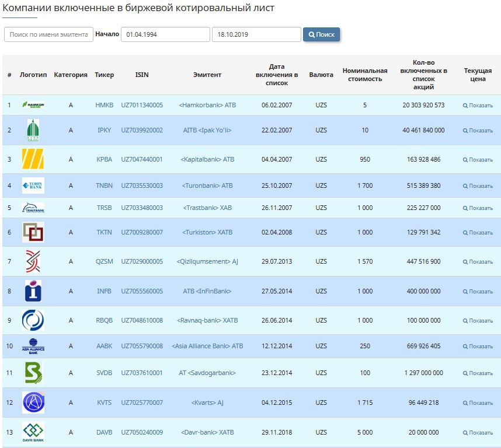
Task: Click the Trastbank dolphin logo
Action: pos(33,208)
